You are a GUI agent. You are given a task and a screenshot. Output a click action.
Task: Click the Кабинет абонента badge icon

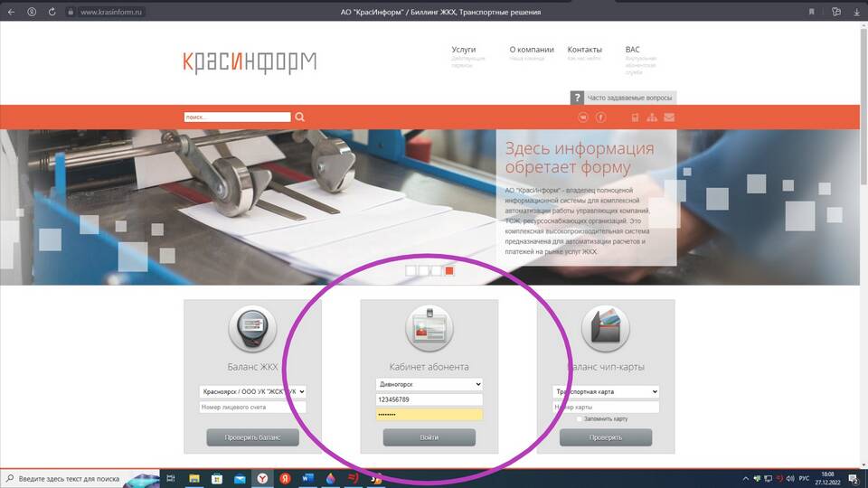[x=429, y=328]
